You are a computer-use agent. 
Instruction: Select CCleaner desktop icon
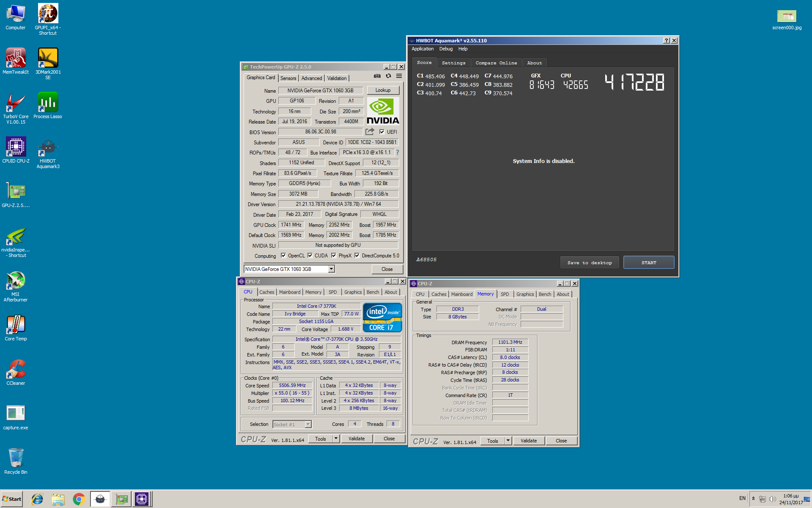(x=16, y=373)
